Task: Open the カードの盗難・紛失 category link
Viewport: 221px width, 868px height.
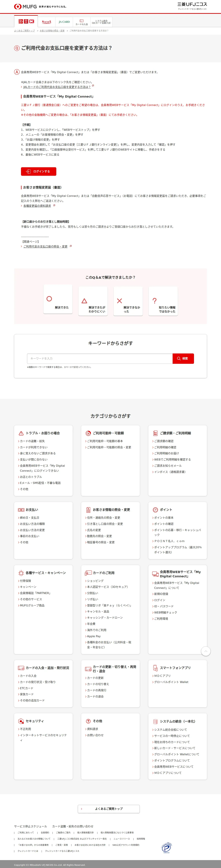Action: 32,441
